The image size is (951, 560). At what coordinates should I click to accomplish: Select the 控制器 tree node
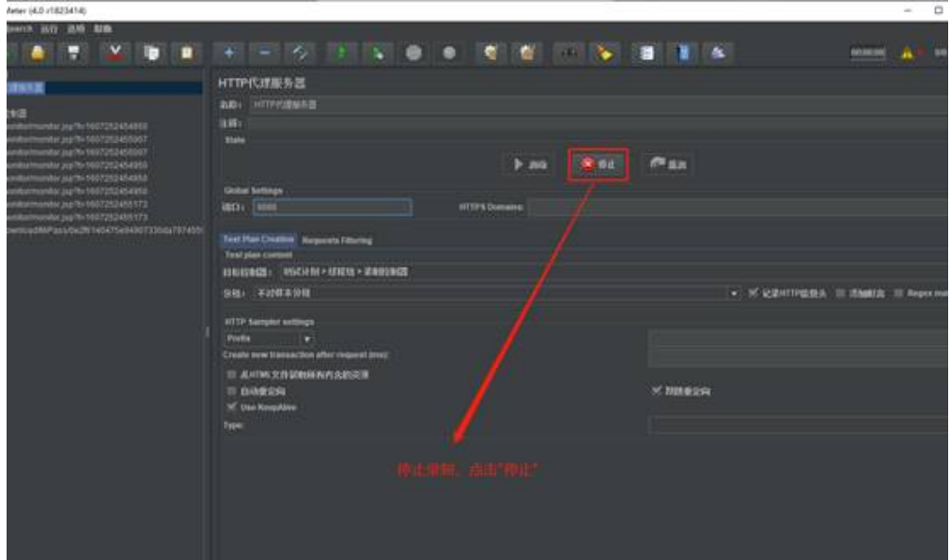17,114
